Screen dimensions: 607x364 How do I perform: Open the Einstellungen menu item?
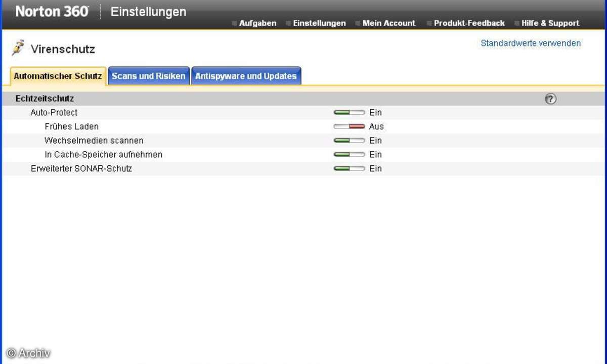[x=319, y=23]
